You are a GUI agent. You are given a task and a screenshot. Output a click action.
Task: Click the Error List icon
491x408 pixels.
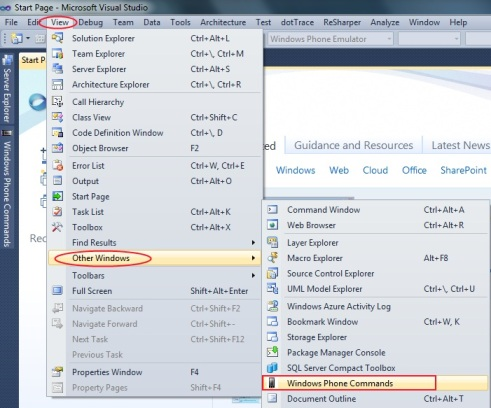pyautogui.click(x=57, y=165)
